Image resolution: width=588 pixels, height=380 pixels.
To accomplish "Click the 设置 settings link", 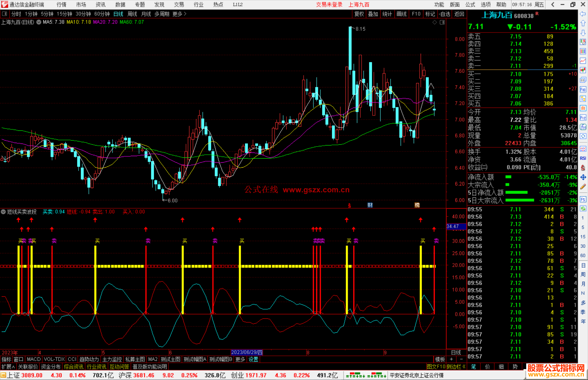I will (x=253, y=359).
